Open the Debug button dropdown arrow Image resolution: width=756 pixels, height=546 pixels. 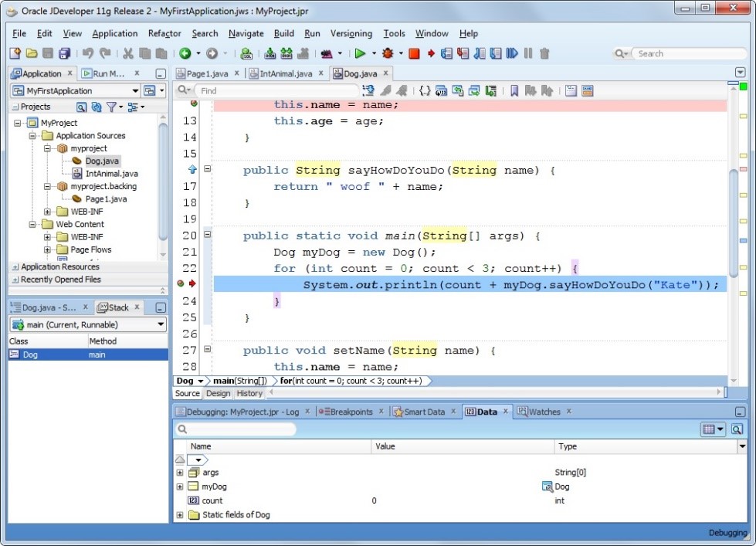pyautogui.click(x=401, y=53)
